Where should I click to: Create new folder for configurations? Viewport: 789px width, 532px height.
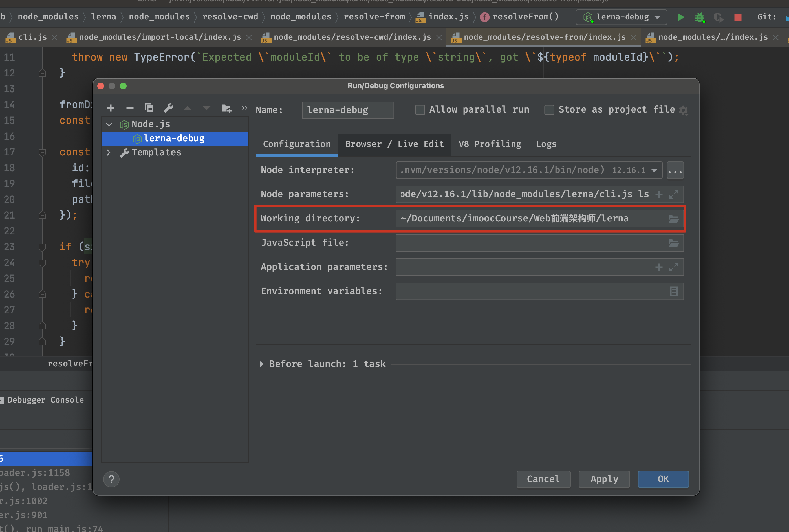click(x=226, y=108)
